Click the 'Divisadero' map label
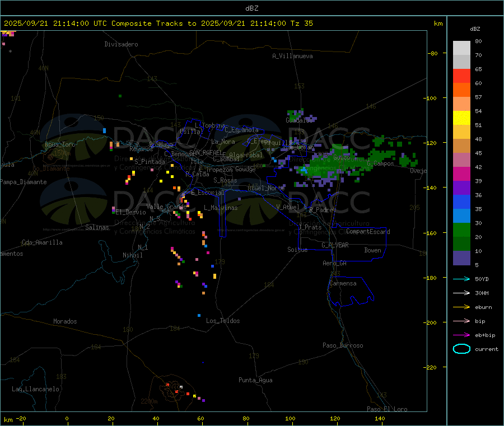The width and height of the screenshot is (504, 426). (121, 44)
